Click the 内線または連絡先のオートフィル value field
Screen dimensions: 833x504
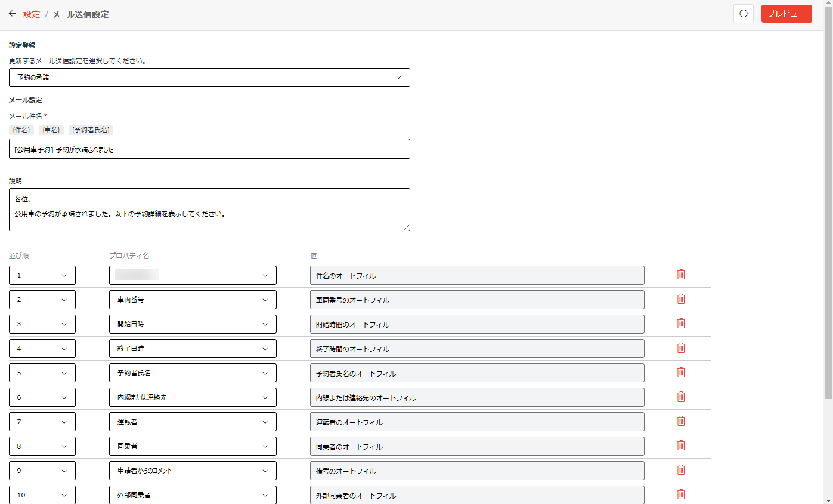tap(477, 397)
